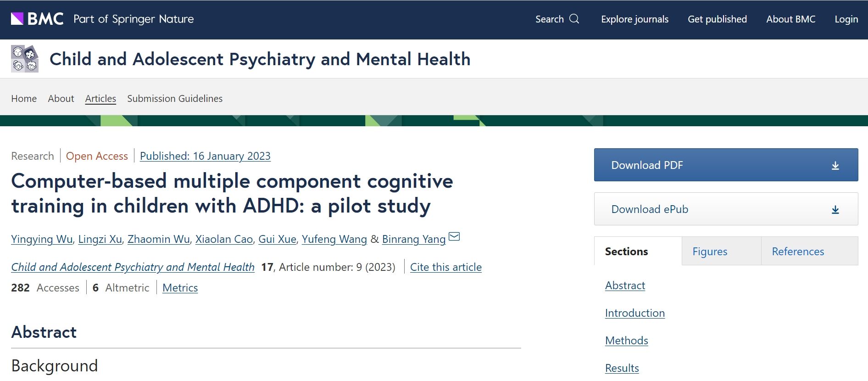Click the envelope icon next to Binrang Yang

(454, 237)
